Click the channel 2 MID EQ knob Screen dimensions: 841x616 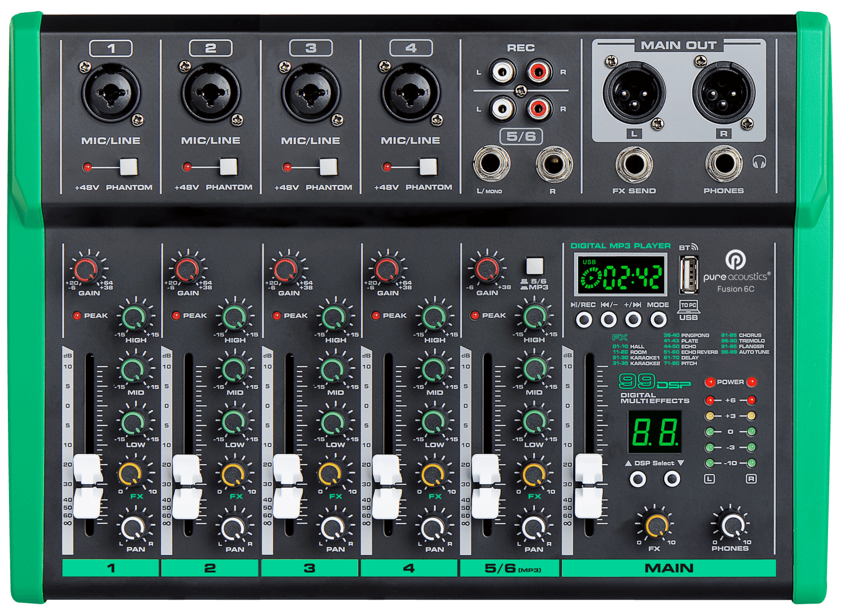tap(233, 369)
